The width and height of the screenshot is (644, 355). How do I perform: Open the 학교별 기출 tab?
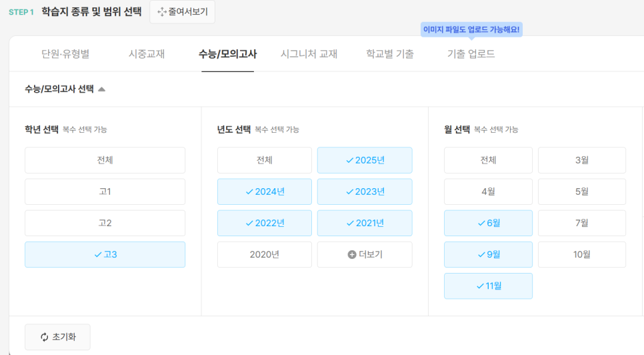point(390,54)
